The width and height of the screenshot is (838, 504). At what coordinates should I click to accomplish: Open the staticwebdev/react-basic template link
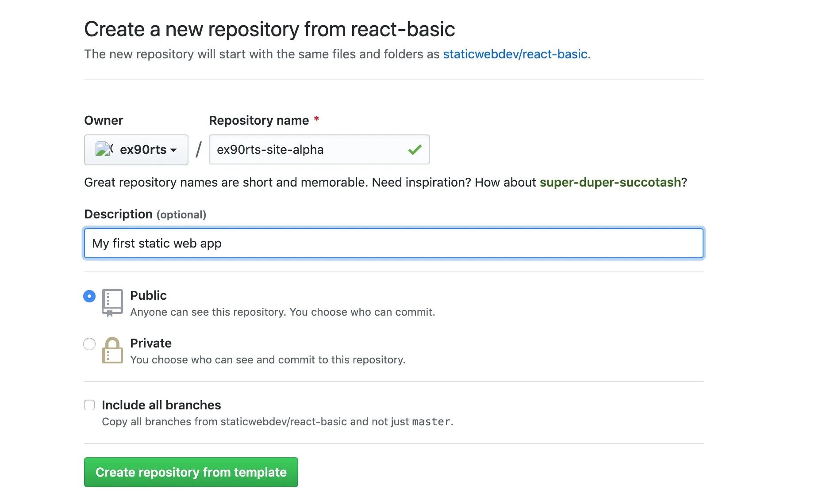pyautogui.click(x=515, y=54)
